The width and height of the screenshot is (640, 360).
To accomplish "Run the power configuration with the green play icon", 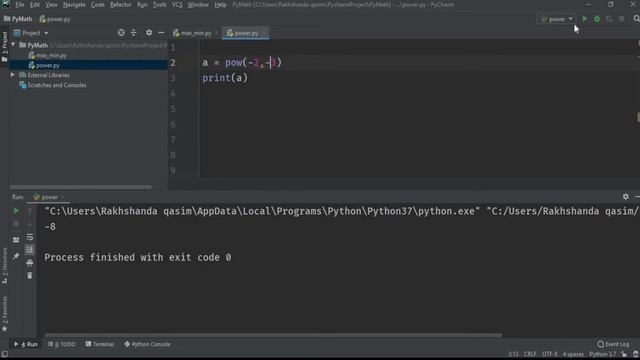I will pos(584,19).
